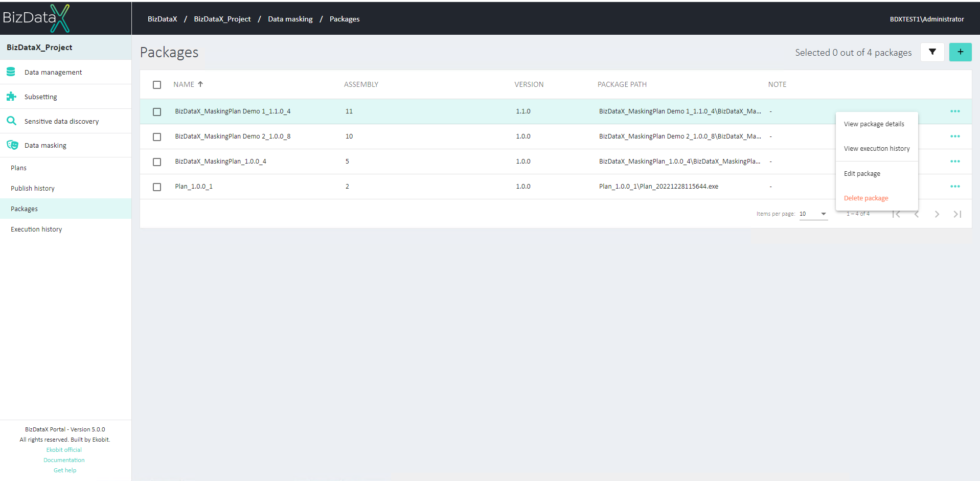This screenshot has width=980, height=481.
Task: Open actions menu for Plan_1.0.0_1 row
Action: [955, 187]
